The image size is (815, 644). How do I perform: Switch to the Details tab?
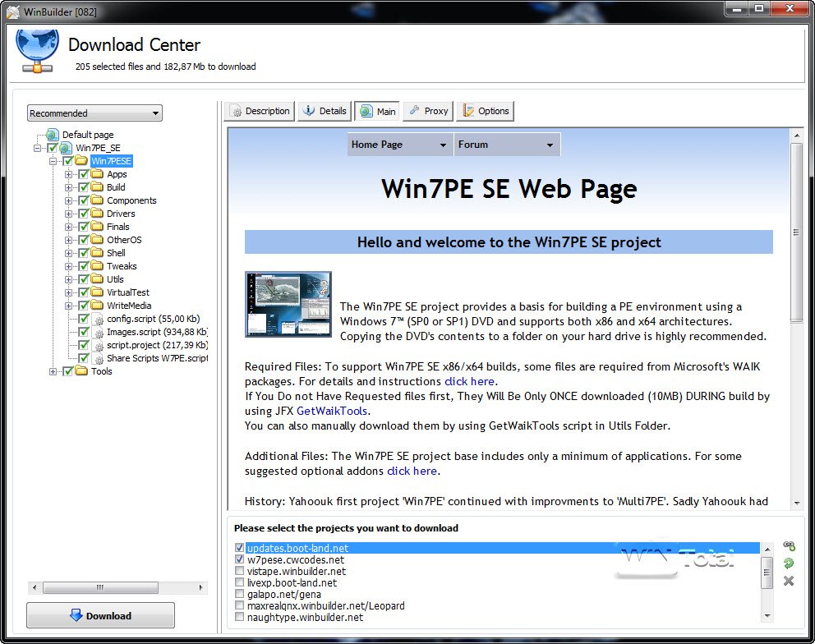325,111
